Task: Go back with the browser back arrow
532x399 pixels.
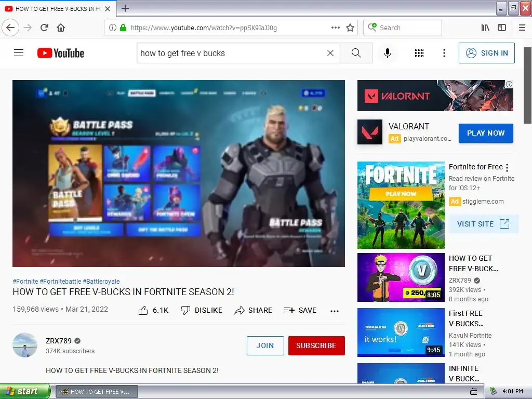Action: point(10,28)
